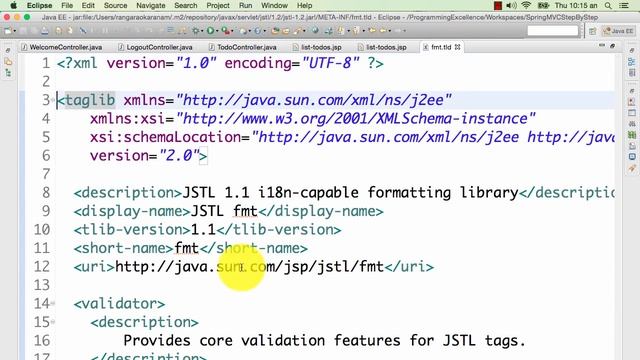Open the Source menu

click(x=116, y=6)
